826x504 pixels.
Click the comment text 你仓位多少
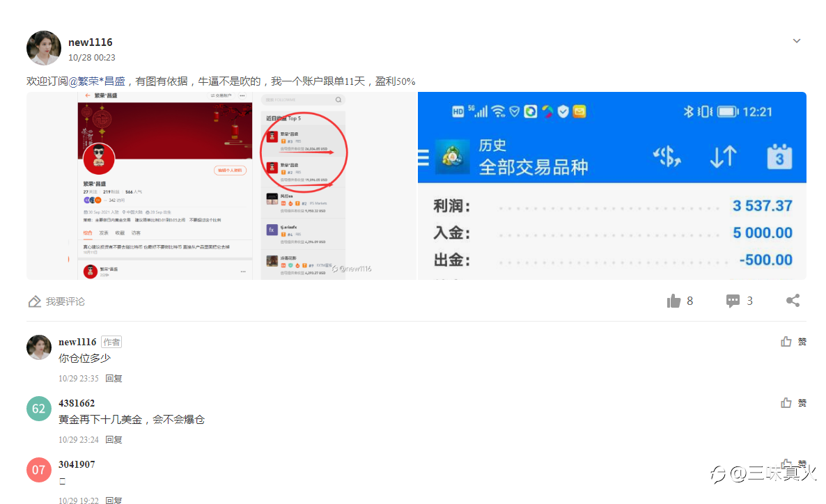[x=84, y=358]
